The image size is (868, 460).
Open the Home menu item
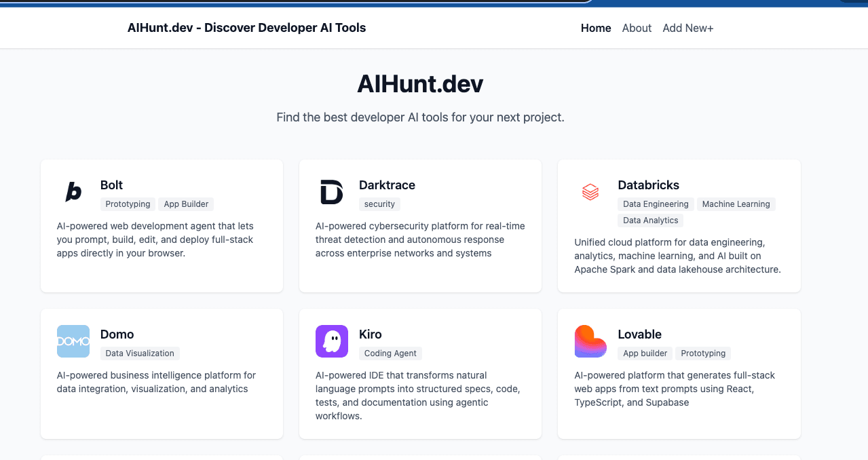point(595,28)
